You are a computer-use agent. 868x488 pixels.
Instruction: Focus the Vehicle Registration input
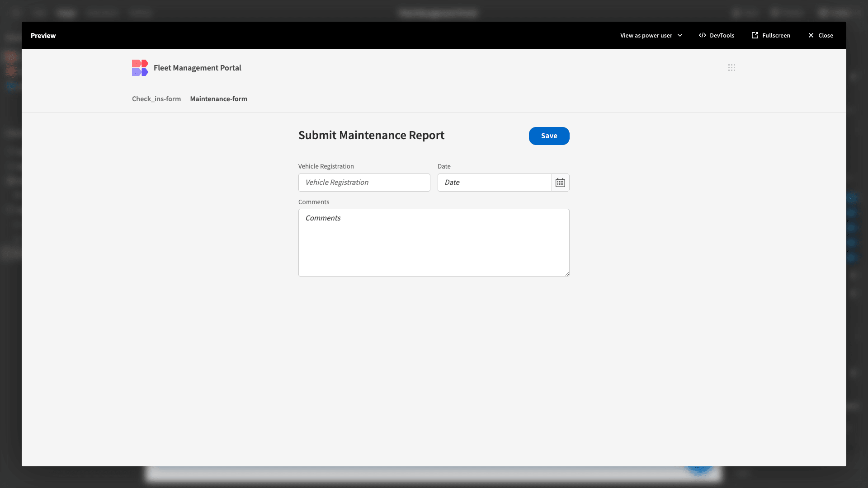click(x=364, y=183)
